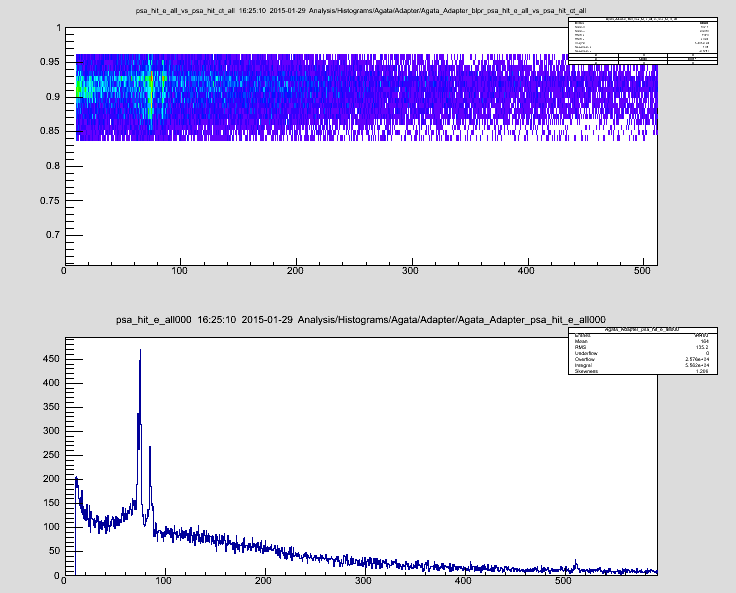
Task: Click the second smaller peak near 85
Action: 149,449
